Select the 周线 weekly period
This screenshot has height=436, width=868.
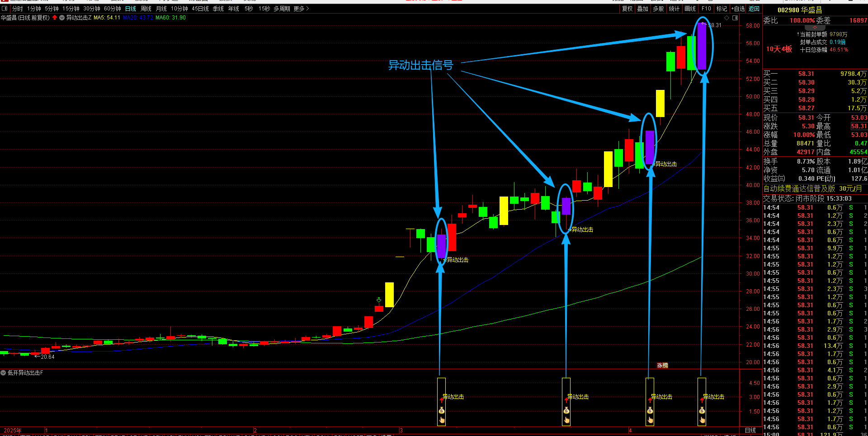(x=146, y=9)
